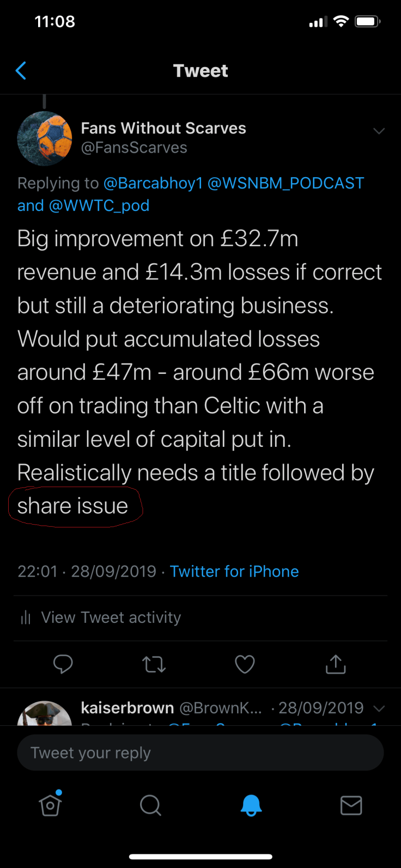Tap the Twitter for iPhone source link
This screenshot has width=401, height=868.
click(x=234, y=571)
